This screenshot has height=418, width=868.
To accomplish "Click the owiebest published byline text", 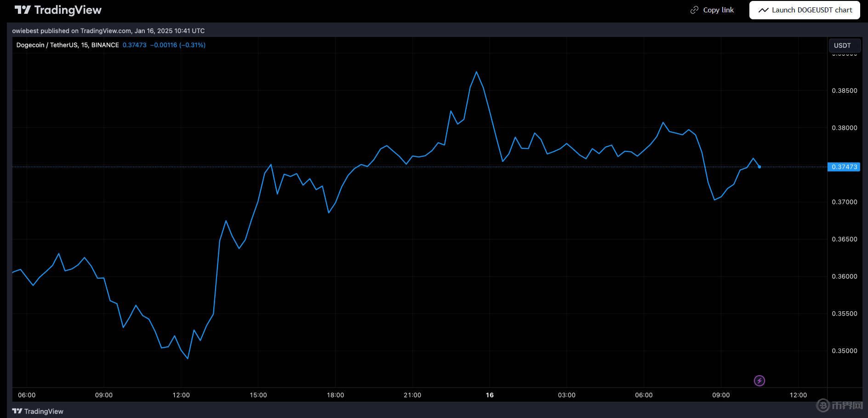I will 108,31.
